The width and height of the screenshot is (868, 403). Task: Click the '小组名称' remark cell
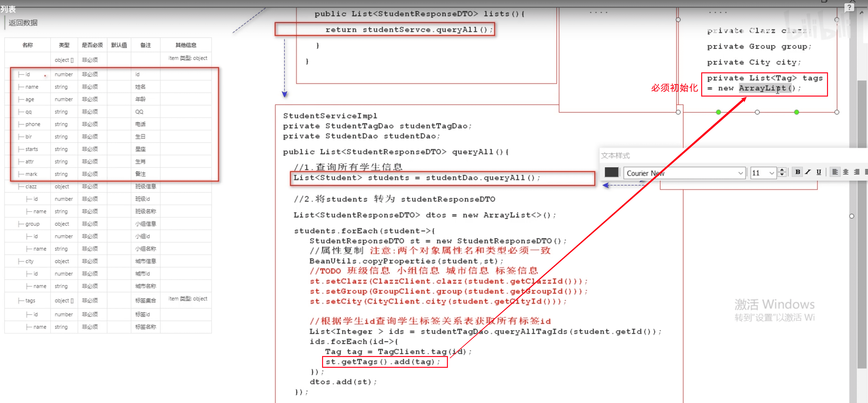145,249
